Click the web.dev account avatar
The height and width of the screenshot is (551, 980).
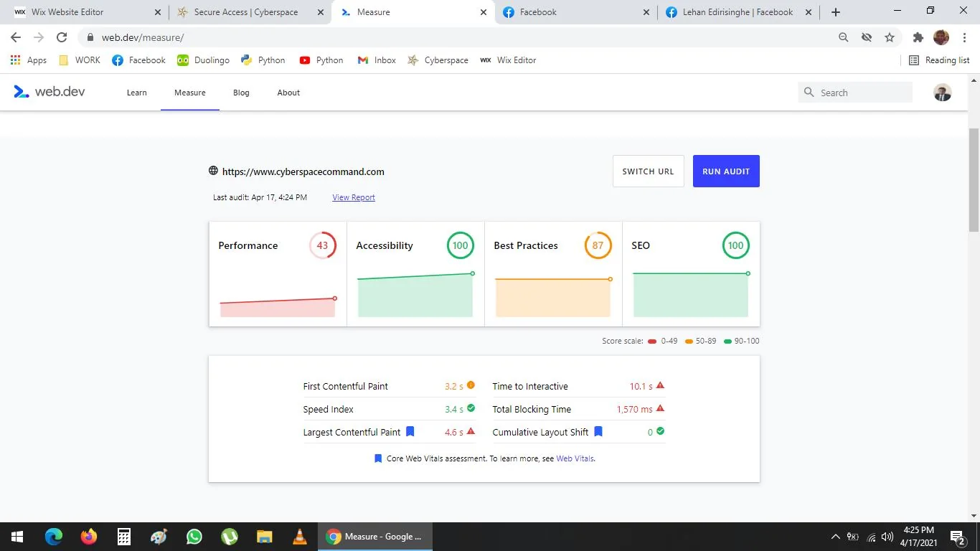point(942,92)
